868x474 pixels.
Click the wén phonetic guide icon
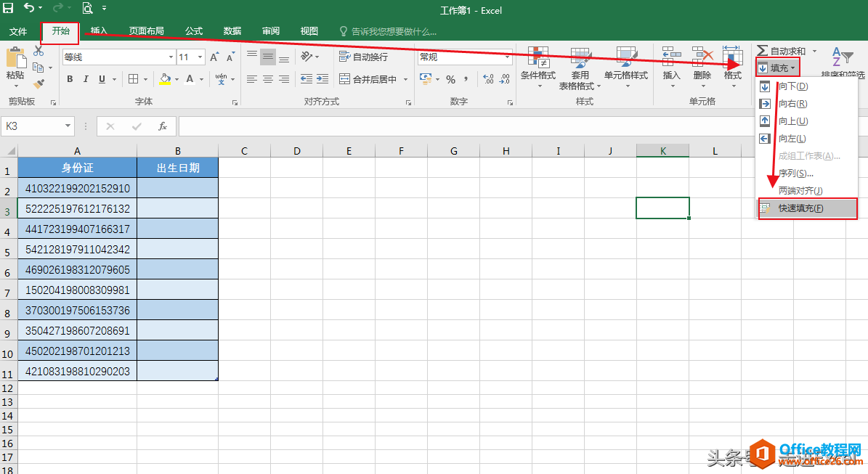click(x=221, y=79)
